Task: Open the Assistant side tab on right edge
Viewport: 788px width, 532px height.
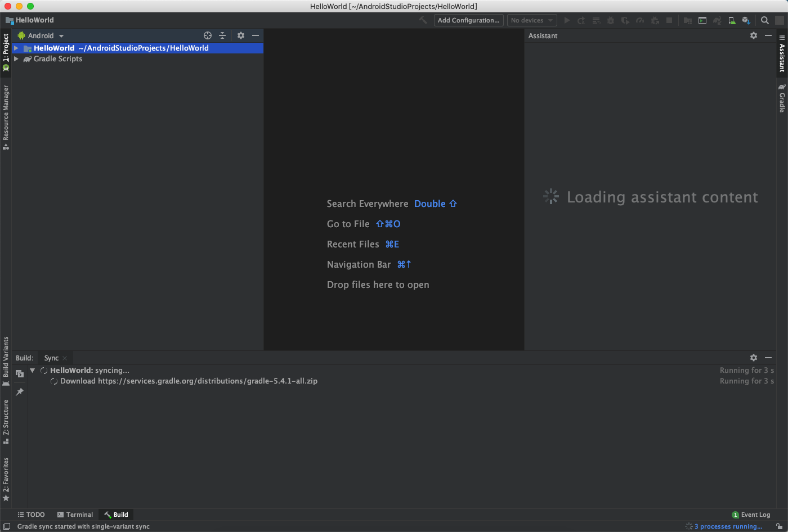Action: [782, 54]
